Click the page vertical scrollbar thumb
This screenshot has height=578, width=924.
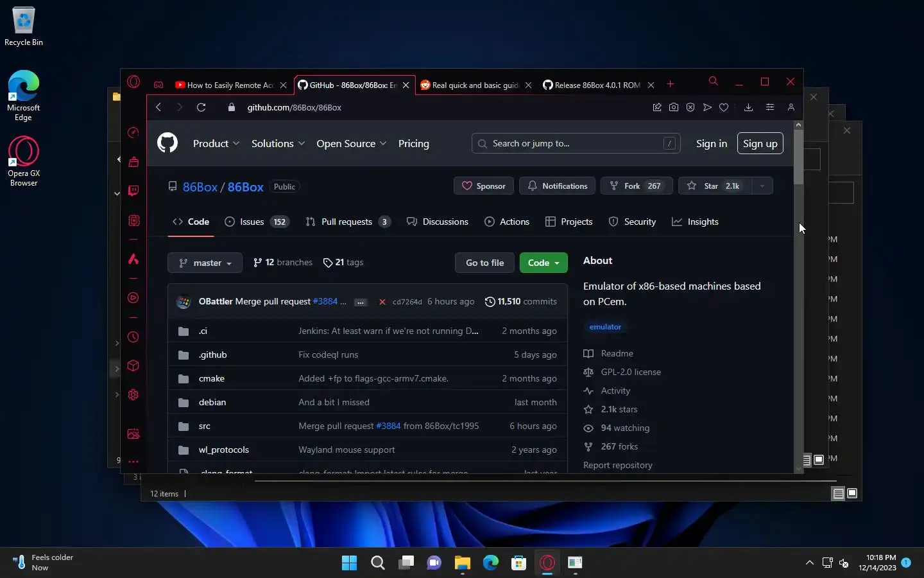pos(798,157)
